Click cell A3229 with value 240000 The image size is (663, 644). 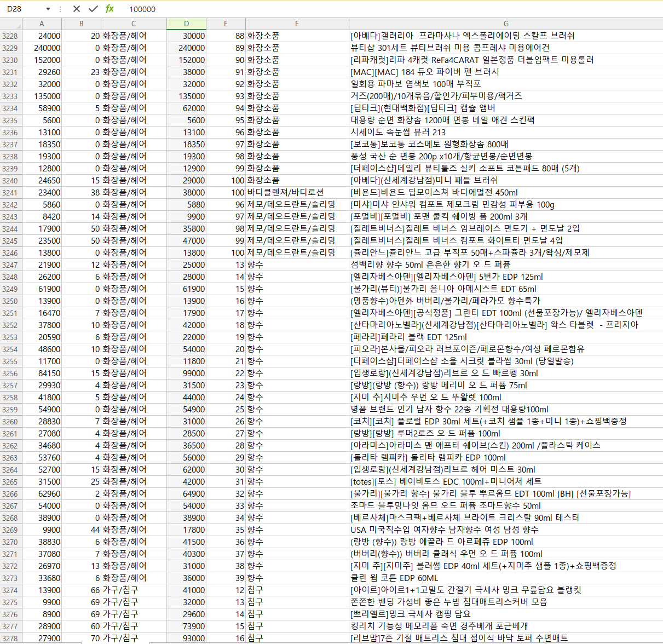[42, 48]
